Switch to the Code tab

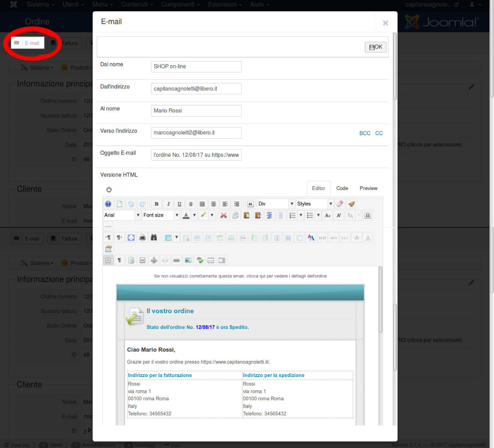click(342, 188)
